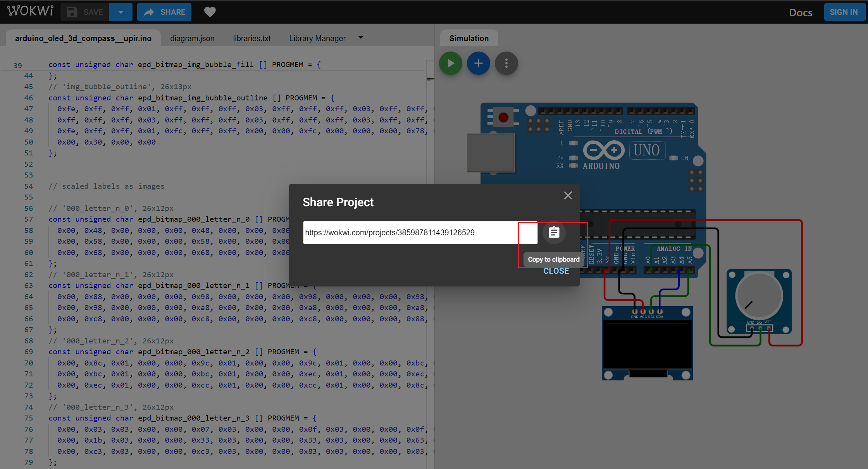Click the potentiometer knob
The height and width of the screenshot is (469, 868).
pyautogui.click(x=759, y=296)
